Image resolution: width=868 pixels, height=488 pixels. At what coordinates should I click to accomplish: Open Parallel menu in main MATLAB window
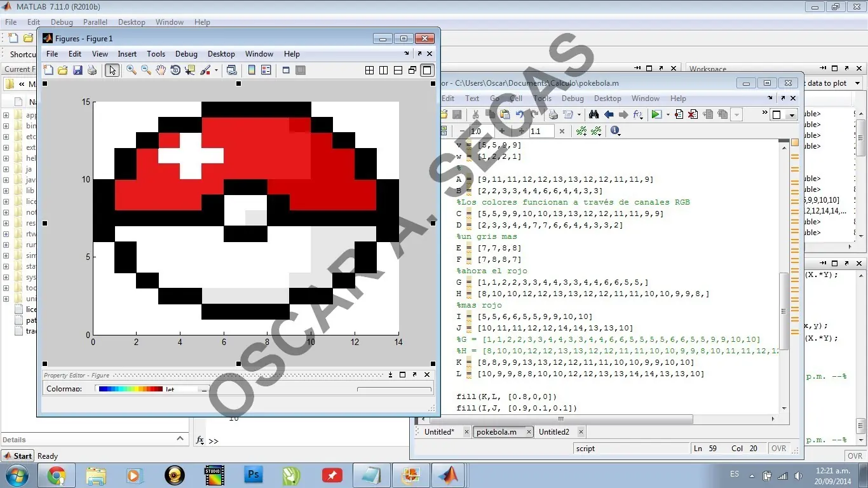coord(95,22)
